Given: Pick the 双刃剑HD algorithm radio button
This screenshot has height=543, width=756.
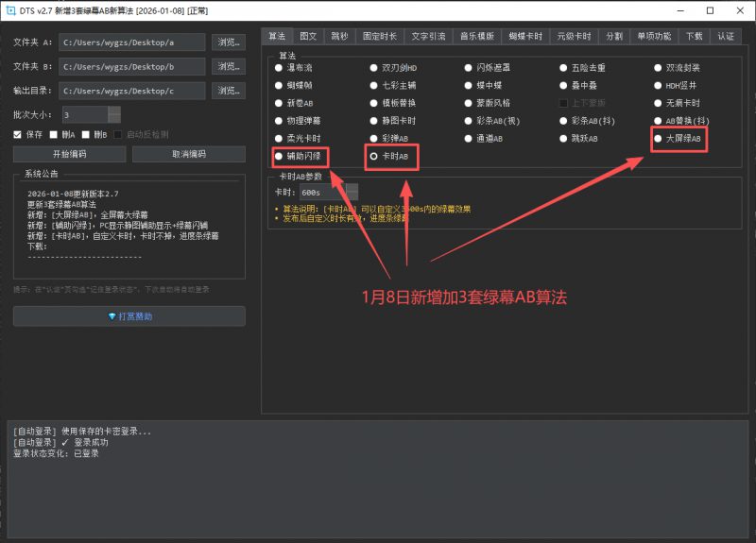Looking at the screenshot, I should tap(374, 68).
